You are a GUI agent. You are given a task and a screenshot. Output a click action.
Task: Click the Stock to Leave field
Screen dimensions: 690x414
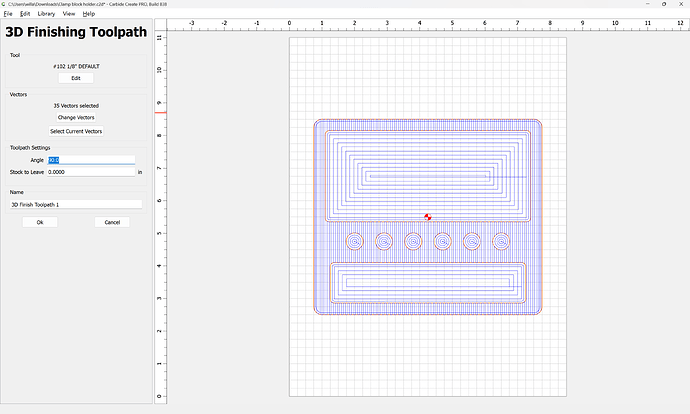(91, 172)
